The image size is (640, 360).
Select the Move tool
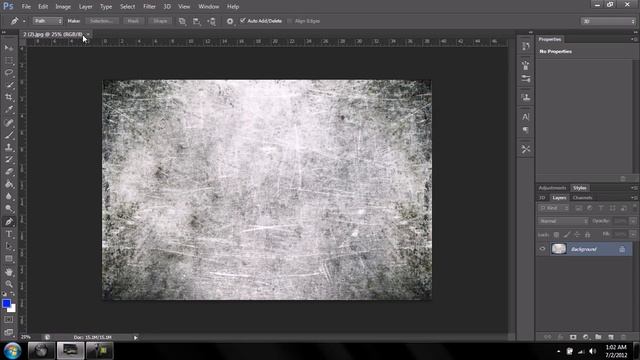(9, 48)
